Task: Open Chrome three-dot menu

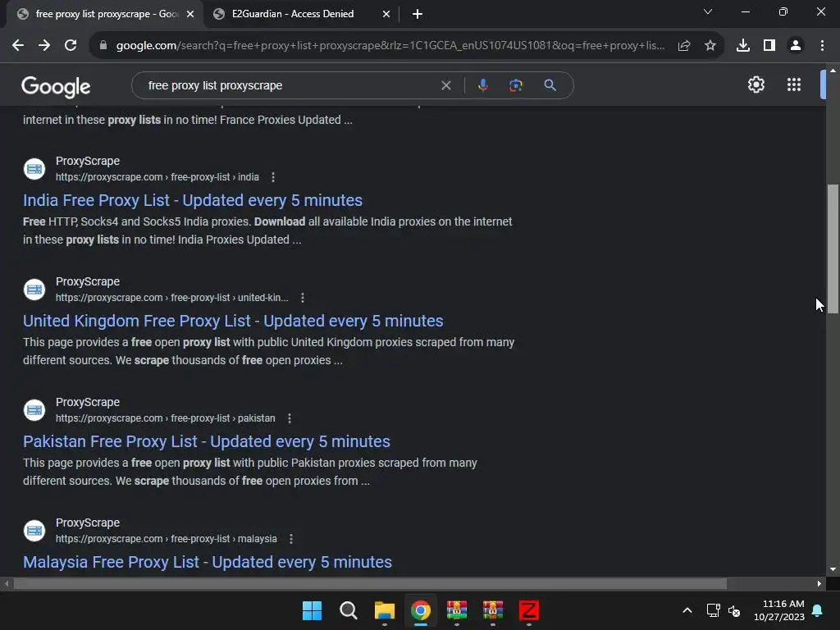Action: click(x=822, y=46)
